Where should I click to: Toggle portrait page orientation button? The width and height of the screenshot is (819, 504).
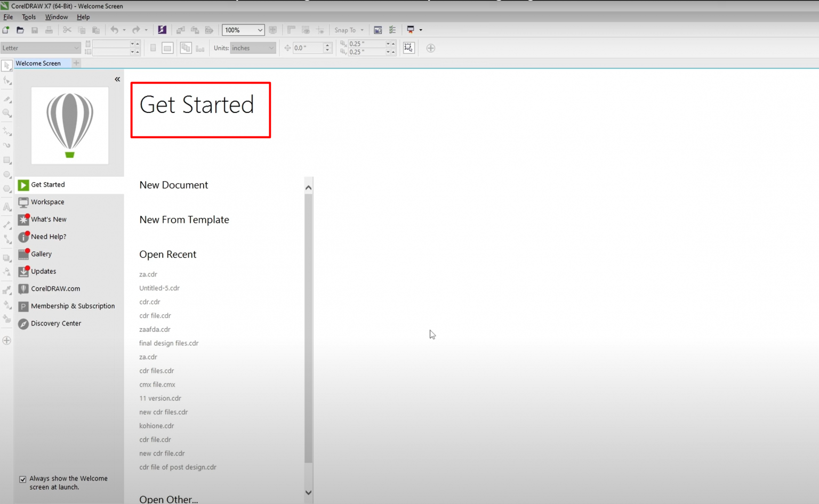pyautogui.click(x=153, y=48)
